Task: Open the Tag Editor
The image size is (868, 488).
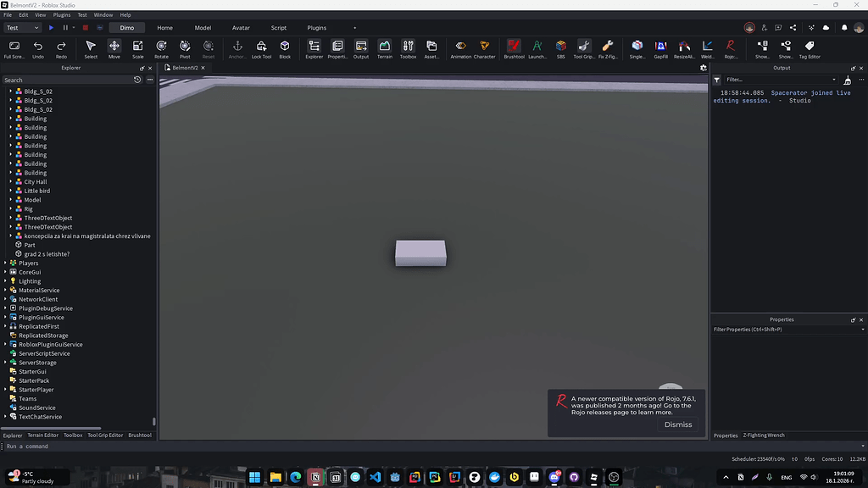Action: pyautogui.click(x=810, y=48)
